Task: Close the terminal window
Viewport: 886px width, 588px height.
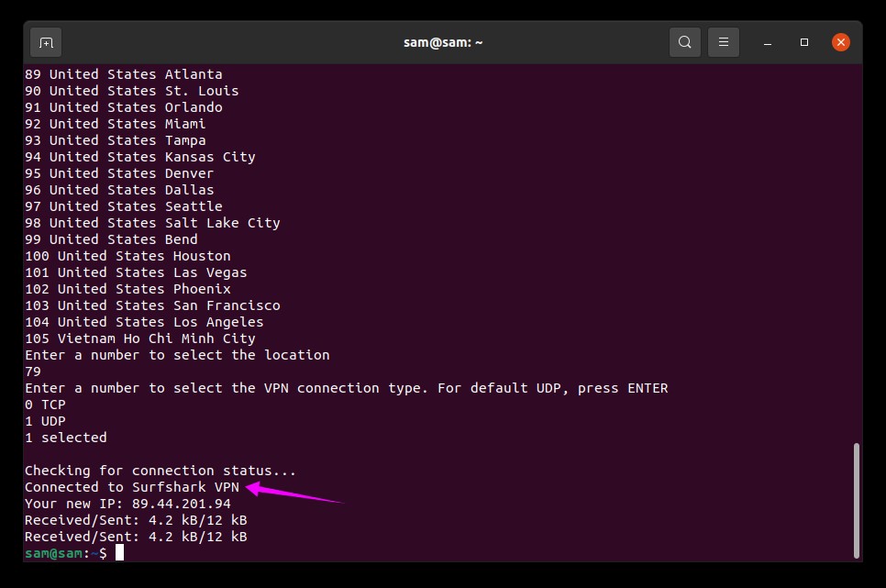Action: click(841, 42)
